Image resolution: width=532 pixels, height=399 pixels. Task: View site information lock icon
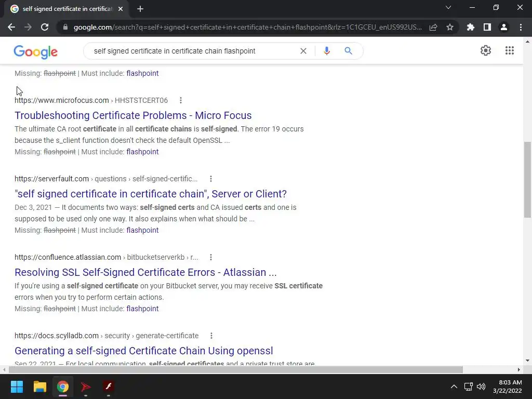point(65,27)
